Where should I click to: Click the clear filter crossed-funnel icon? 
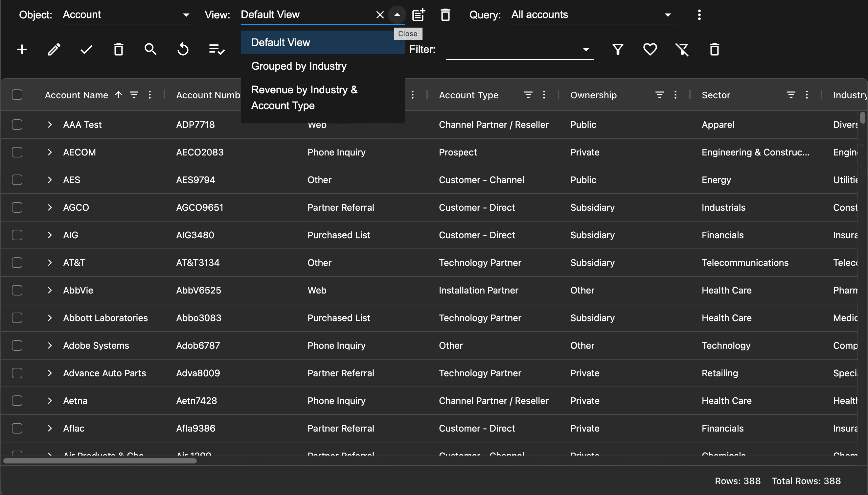[682, 50]
